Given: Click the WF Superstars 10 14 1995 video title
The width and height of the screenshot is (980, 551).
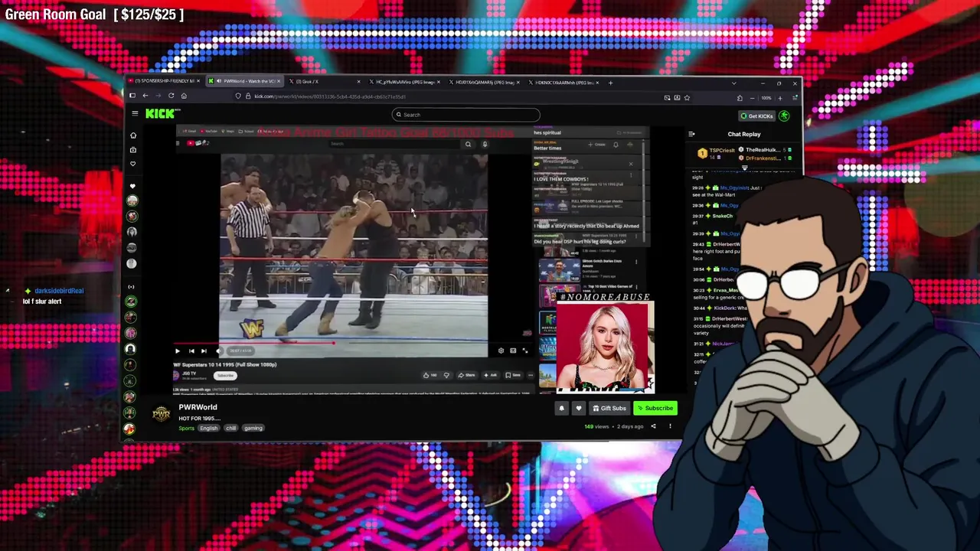Looking at the screenshot, I should click(225, 365).
